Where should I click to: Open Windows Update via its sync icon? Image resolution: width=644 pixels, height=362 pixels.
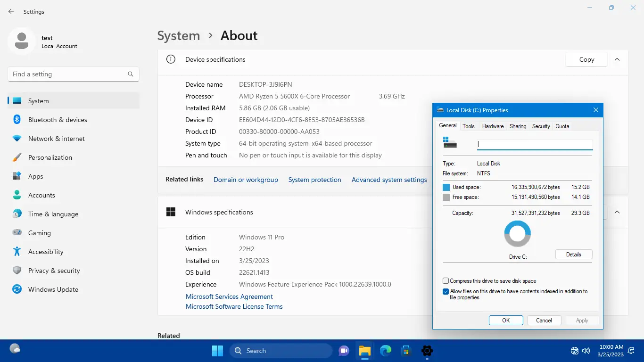(x=17, y=289)
